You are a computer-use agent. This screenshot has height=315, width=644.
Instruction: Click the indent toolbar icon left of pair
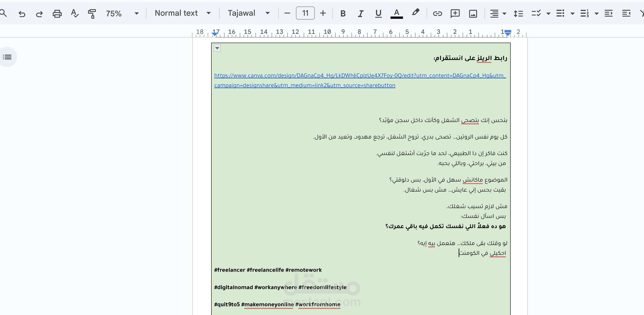point(608,13)
